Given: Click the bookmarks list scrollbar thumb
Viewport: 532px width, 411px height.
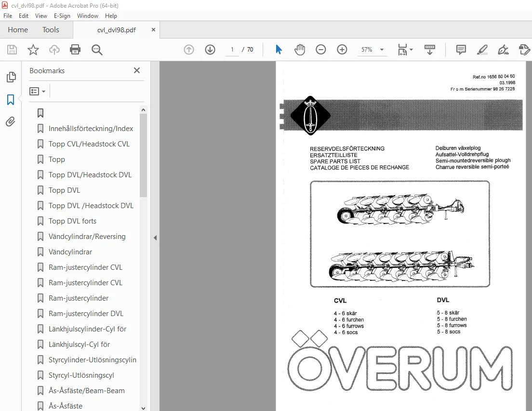Looking at the screenshot, I should pos(143,155).
